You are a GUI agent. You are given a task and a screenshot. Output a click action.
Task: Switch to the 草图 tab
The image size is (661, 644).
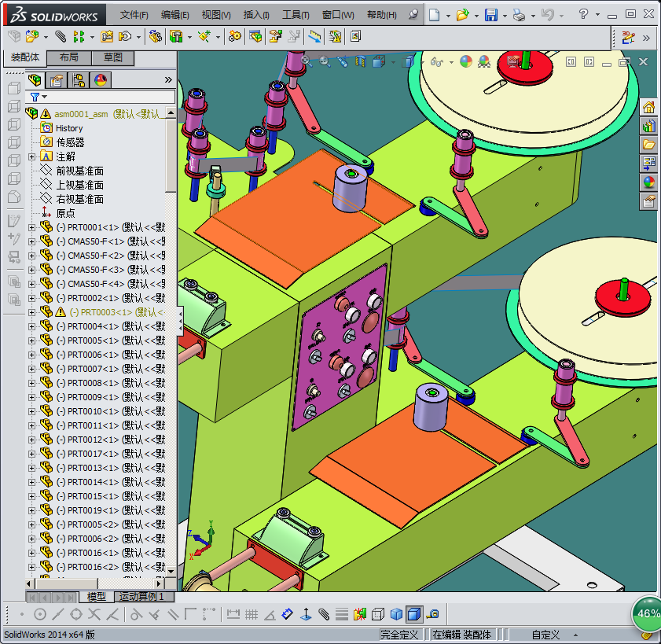113,57
